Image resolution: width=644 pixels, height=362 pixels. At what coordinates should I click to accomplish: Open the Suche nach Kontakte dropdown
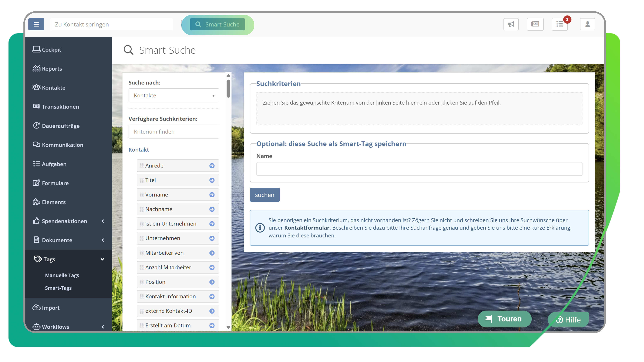click(x=174, y=95)
